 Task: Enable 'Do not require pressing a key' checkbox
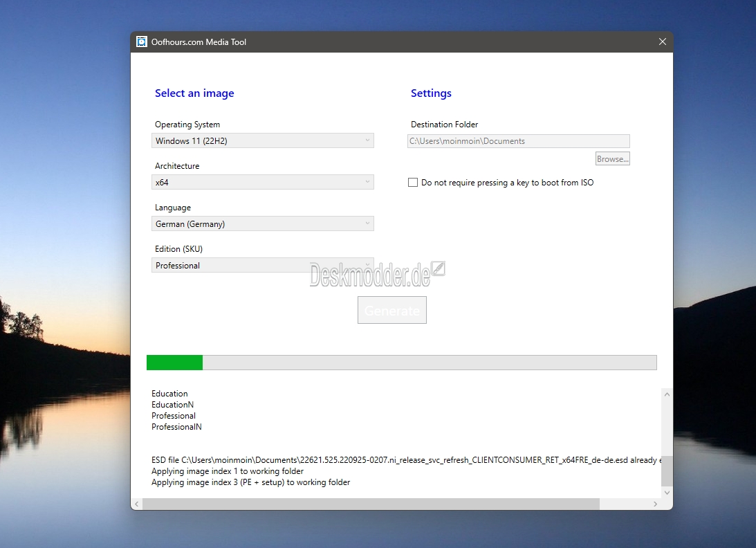pyautogui.click(x=413, y=183)
